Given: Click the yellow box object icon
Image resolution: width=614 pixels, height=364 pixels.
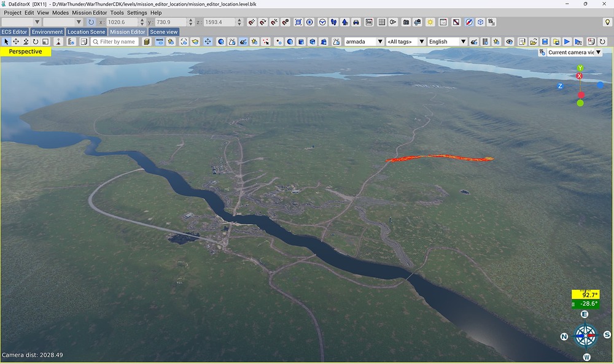Looking at the screenshot, I should [147, 42].
